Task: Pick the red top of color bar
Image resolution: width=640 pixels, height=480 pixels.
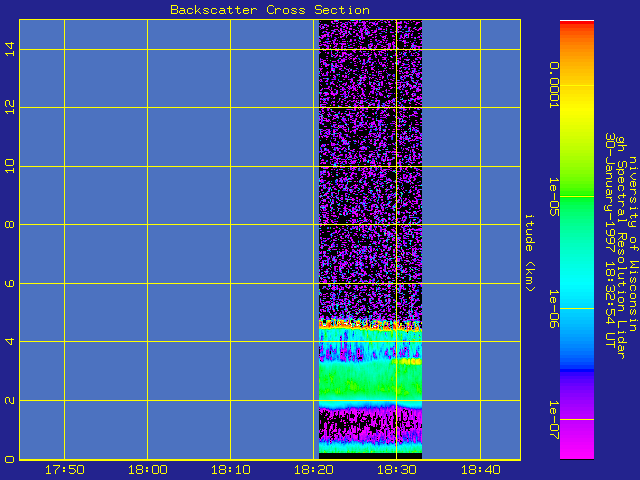Action: (x=577, y=25)
